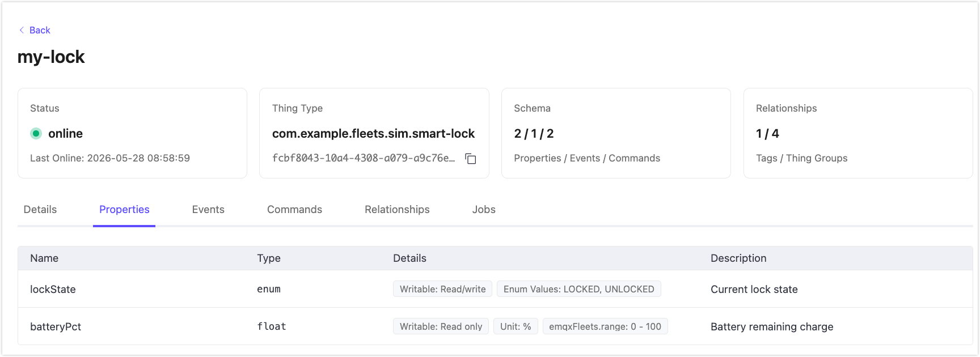Click the Battery remaining charge description
This screenshot has width=980, height=357.
coord(772,327)
